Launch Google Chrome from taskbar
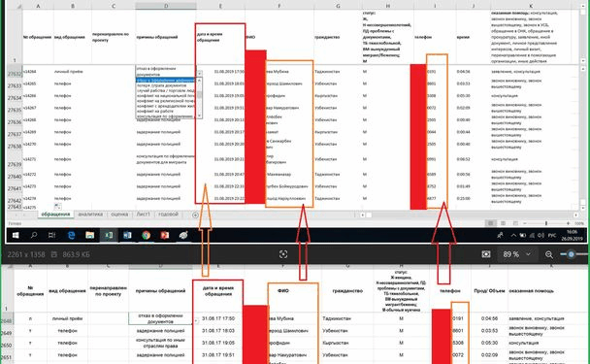This screenshot has width=590, height=364. (x=146, y=235)
